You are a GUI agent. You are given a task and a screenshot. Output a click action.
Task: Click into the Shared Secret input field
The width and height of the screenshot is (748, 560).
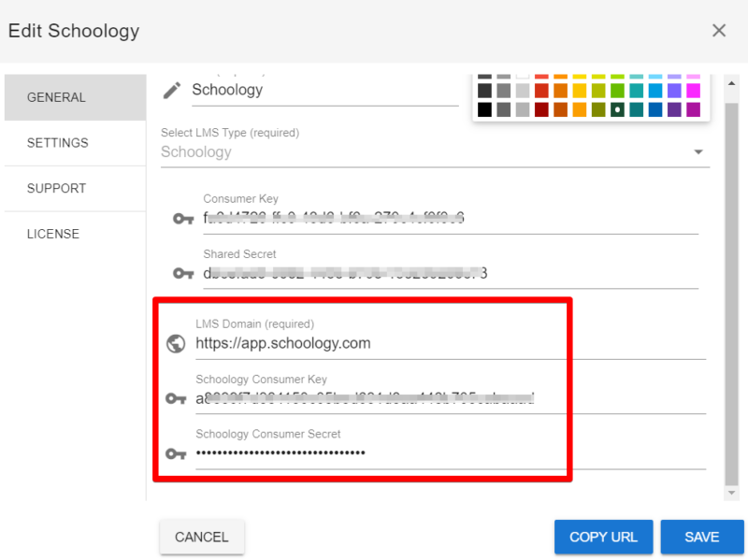pos(451,273)
